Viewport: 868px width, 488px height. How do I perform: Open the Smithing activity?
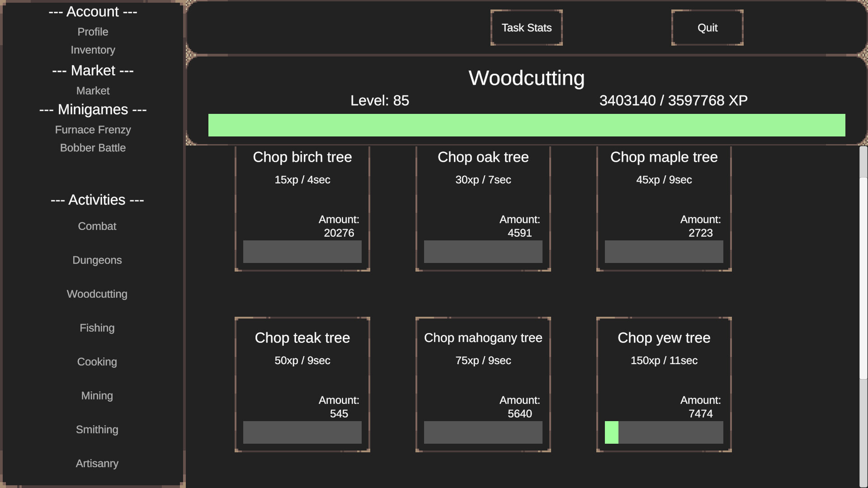coord(97,429)
